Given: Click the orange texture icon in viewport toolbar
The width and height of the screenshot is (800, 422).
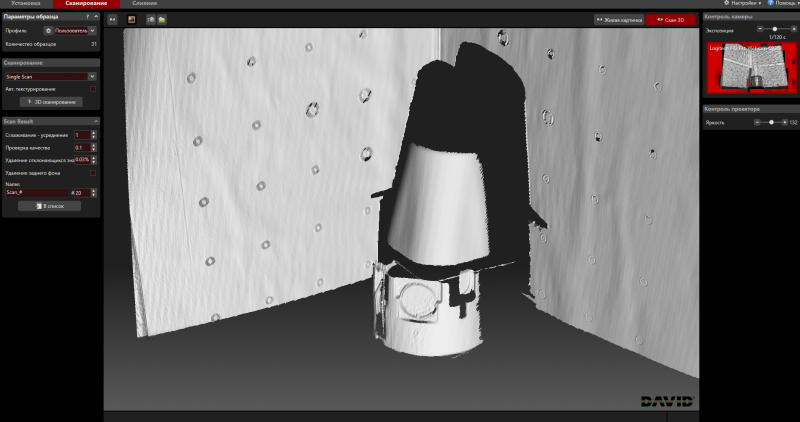Looking at the screenshot, I should (x=131, y=19).
